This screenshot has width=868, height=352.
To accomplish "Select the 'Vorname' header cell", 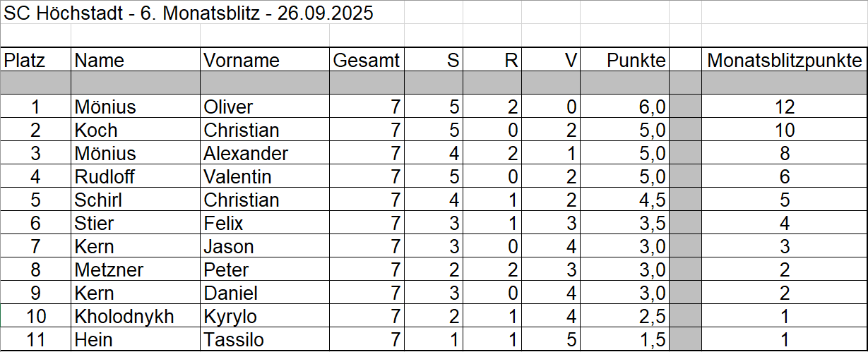I will coord(242,61).
